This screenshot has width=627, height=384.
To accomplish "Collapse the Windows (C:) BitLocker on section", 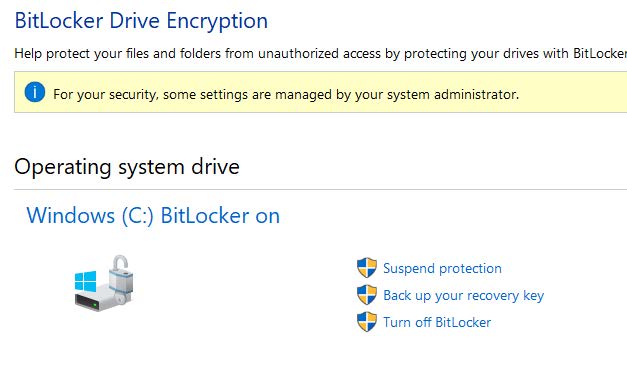I will [x=153, y=216].
